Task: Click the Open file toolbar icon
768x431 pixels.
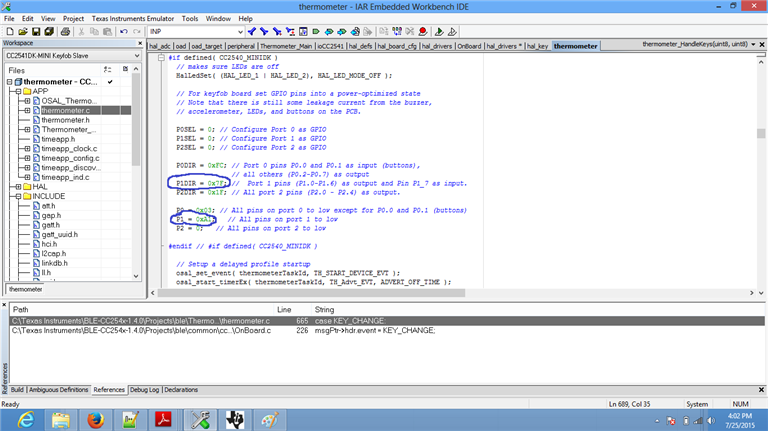Action: tap(23, 31)
